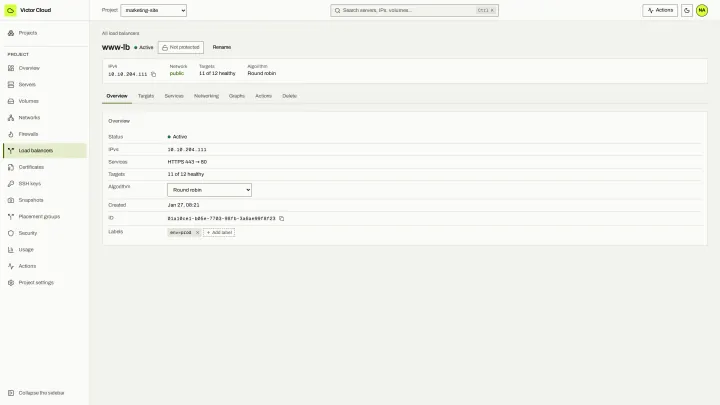Click the 11 of 12 healthy targets value in the Overview table
The width and height of the screenshot is (720, 405).
[x=186, y=174]
